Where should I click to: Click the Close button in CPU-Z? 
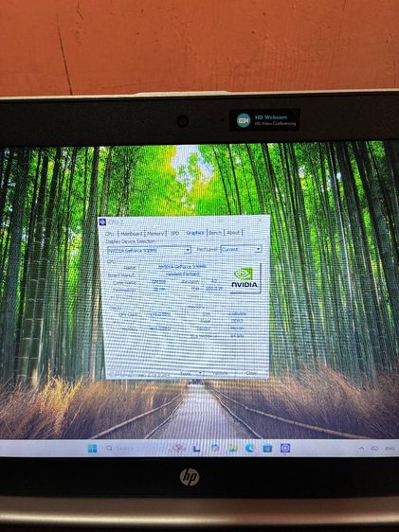(251, 373)
